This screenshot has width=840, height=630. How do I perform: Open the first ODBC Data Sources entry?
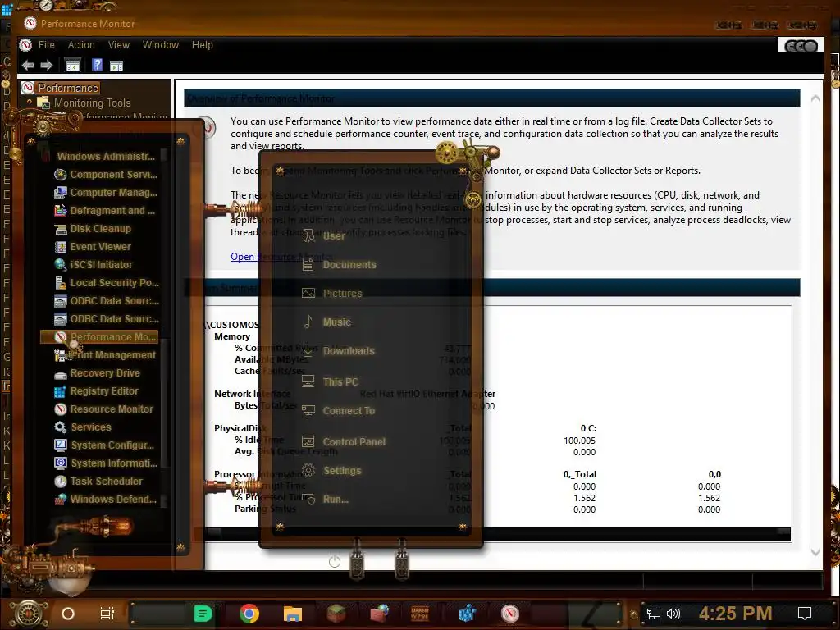107,301
